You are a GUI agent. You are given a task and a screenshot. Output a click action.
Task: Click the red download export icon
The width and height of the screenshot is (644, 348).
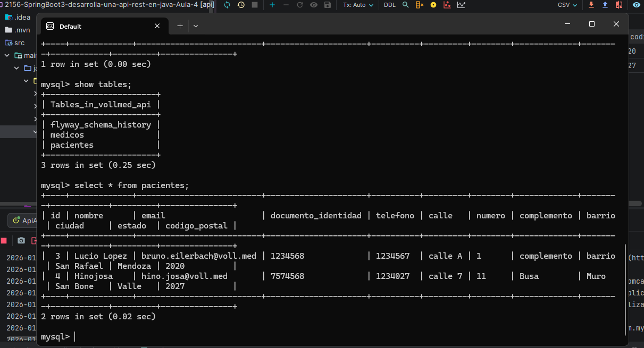coord(591,5)
